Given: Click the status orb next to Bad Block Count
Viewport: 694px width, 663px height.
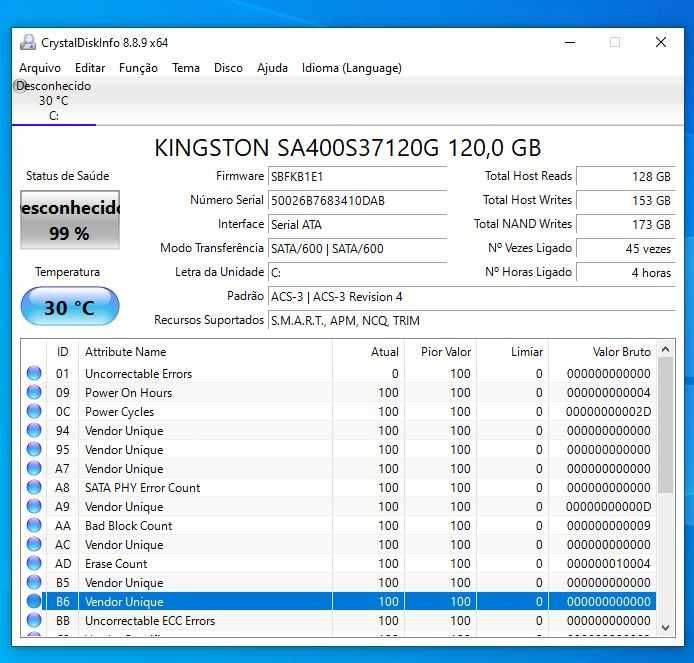Looking at the screenshot, I should point(34,525).
